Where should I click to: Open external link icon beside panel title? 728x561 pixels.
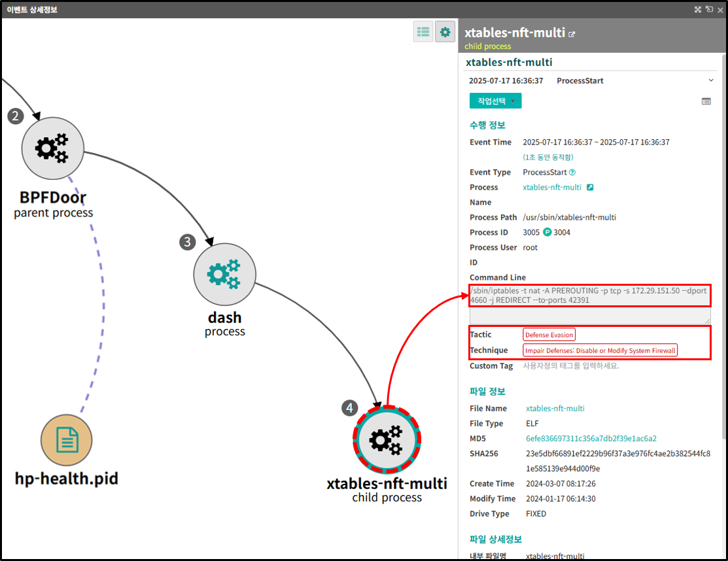point(572,35)
